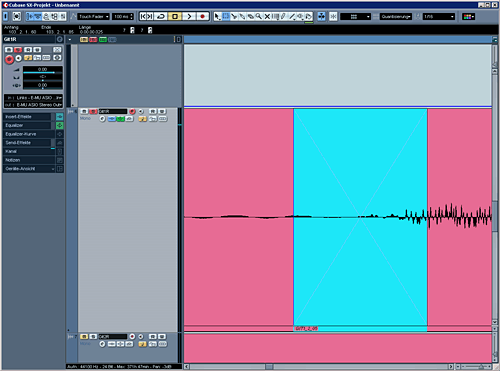Open the output routing 'out' dropdown

point(33,105)
